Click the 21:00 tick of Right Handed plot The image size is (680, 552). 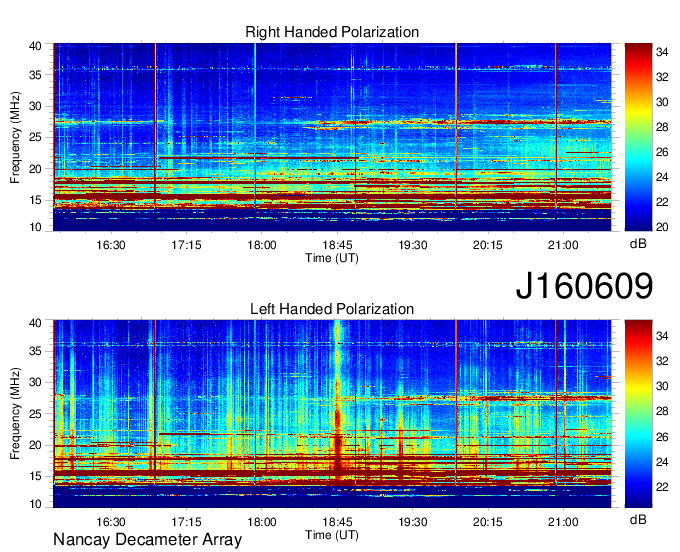pyautogui.click(x=563, y=245)
